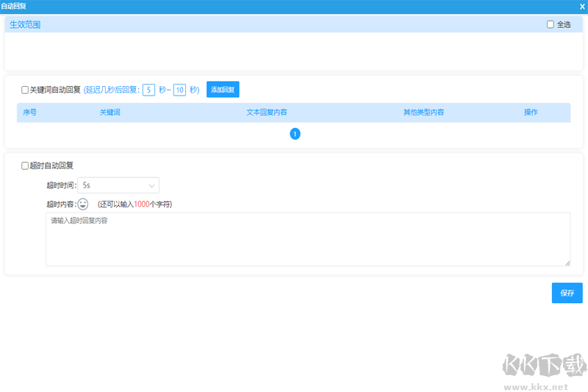Click the 延迟几秒后回复 label text
This screenshot has height=392, width=588.
(x=110, y=90)
